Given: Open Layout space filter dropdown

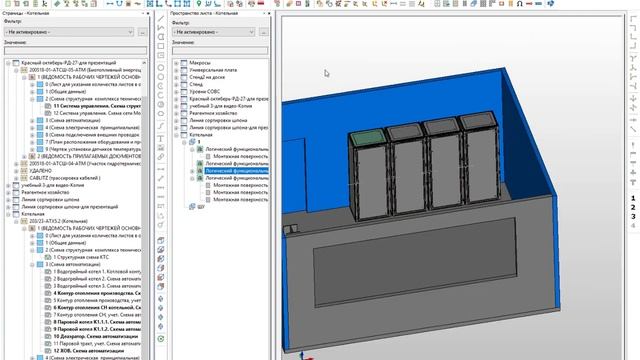Looking at the screenshot, I should click(x=213, y=32).
